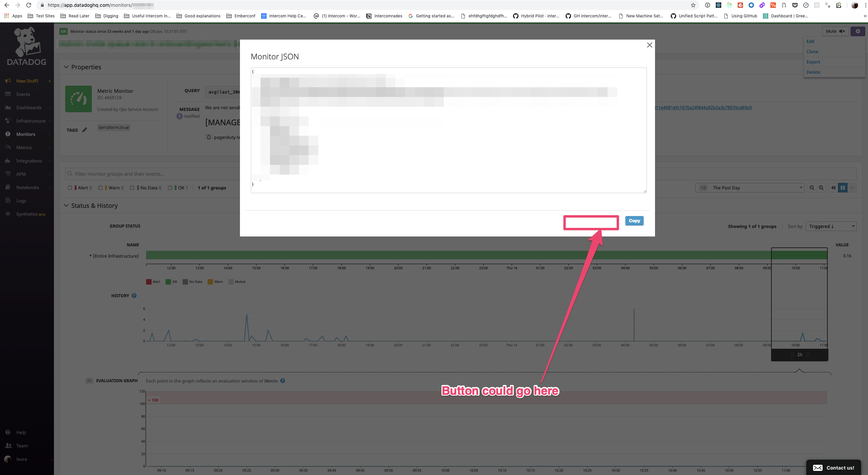Screen dimensions: 868x475
Task: Select Clone from gear menu
Action: 812,52
